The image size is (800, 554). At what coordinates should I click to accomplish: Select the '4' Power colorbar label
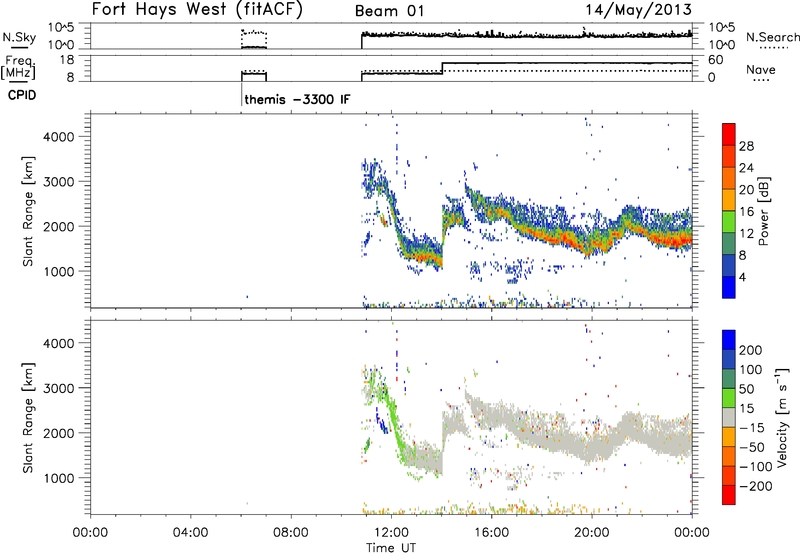742,278
